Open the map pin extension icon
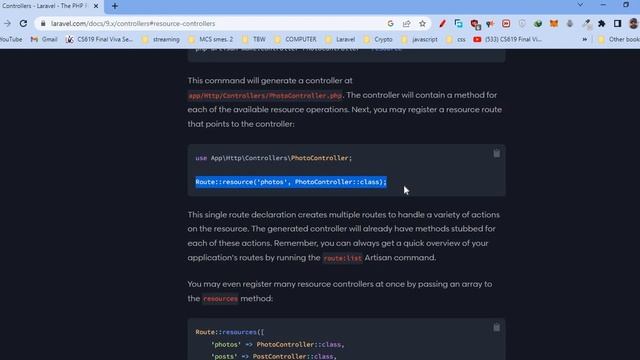 490,24
